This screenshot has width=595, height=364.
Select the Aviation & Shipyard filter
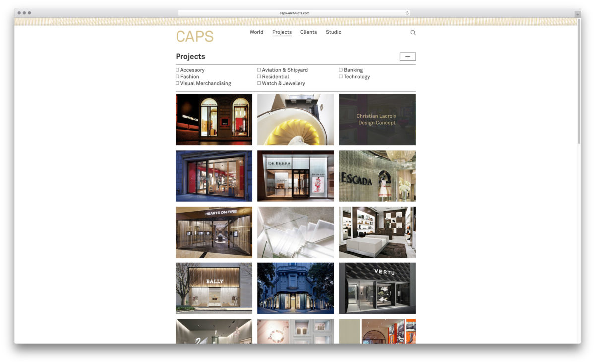259,70
